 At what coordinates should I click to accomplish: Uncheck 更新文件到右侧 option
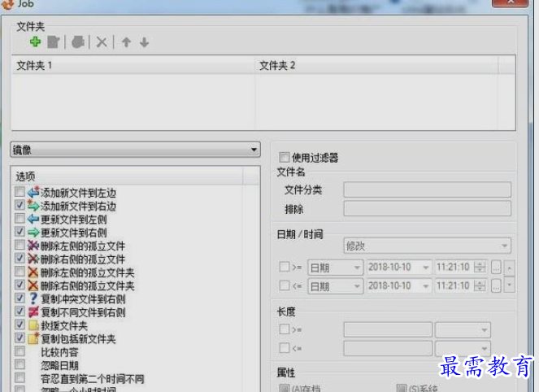(20, 232)
